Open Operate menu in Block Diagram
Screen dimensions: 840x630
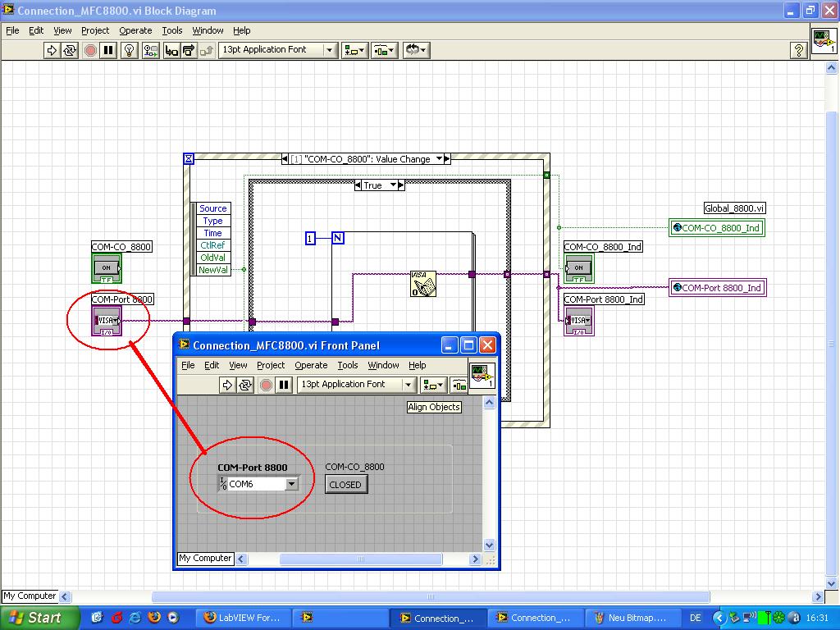(135, 30)
